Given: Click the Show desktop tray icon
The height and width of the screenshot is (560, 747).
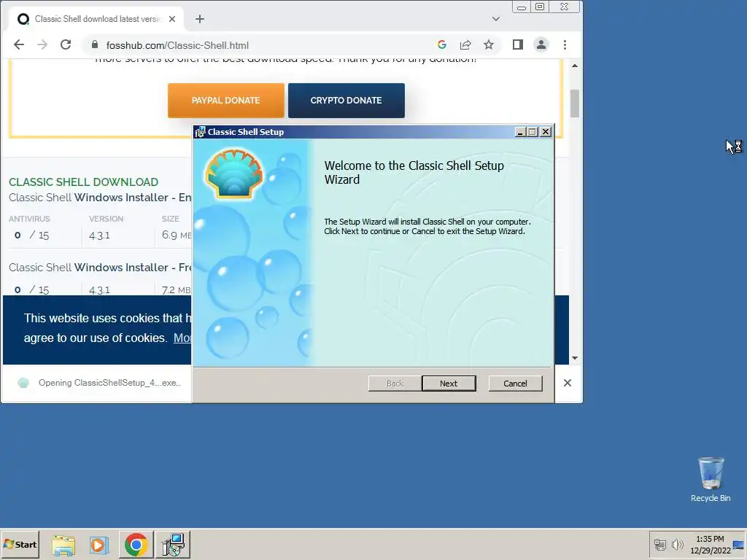Looking at the screenshot, I should (x=739, y=544).
